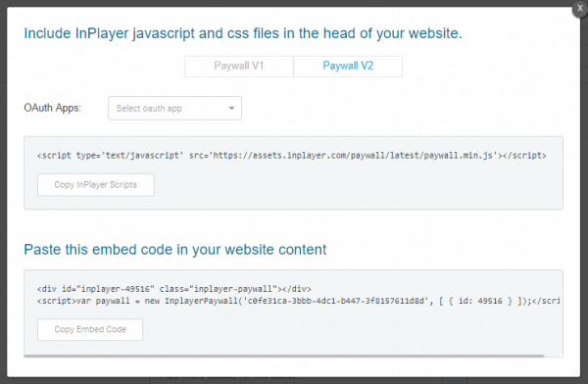Click the Copy Embed Code button
588x384 pixels.
pos(90,329)
